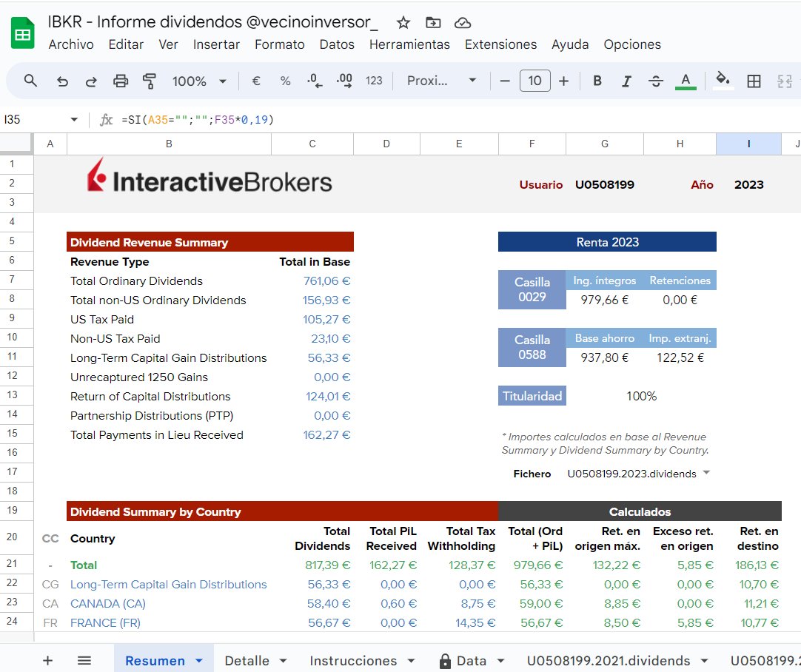
Task: Switch to the protected Data tab
Action: [x=472, y=660]
